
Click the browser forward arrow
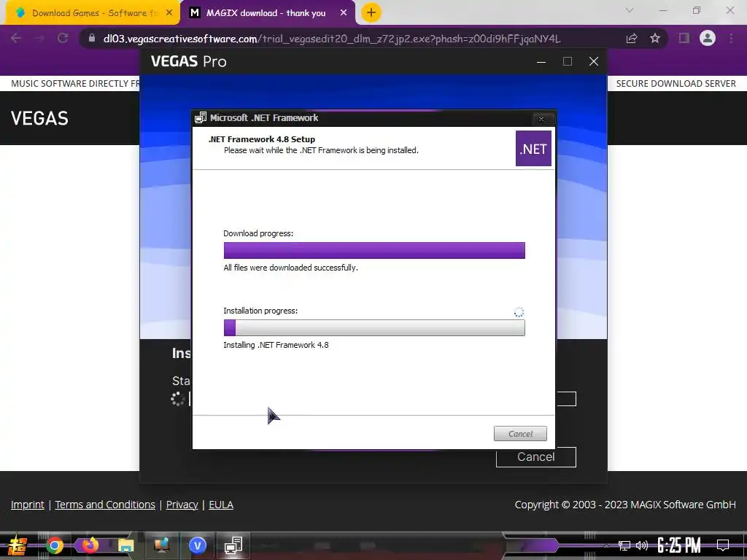pyautogui.click(x=39, y=39)
